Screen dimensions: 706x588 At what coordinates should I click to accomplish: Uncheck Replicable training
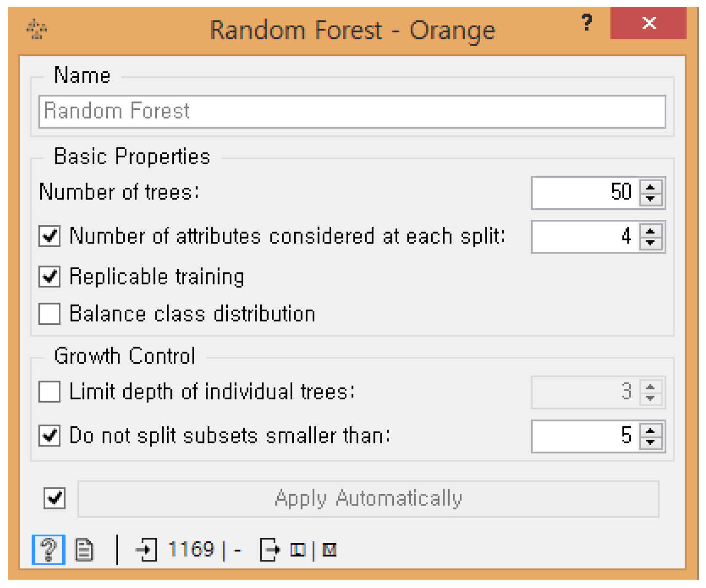(x=50, y=277)
